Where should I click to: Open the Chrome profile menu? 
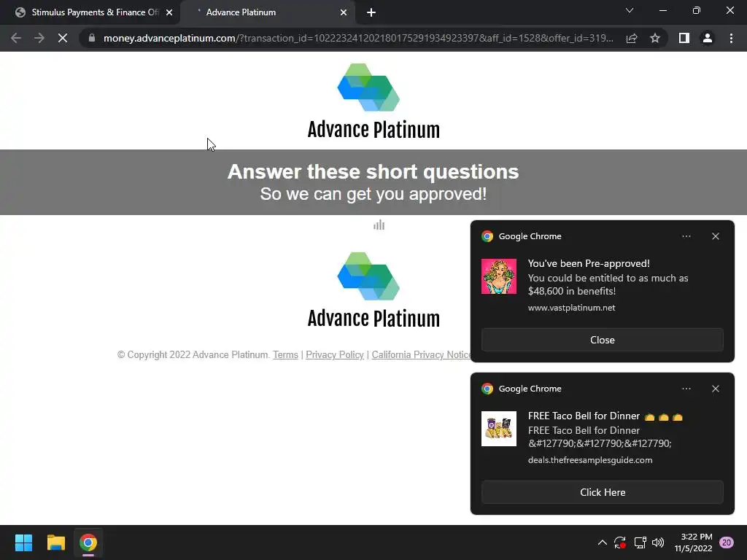point(708,38)
